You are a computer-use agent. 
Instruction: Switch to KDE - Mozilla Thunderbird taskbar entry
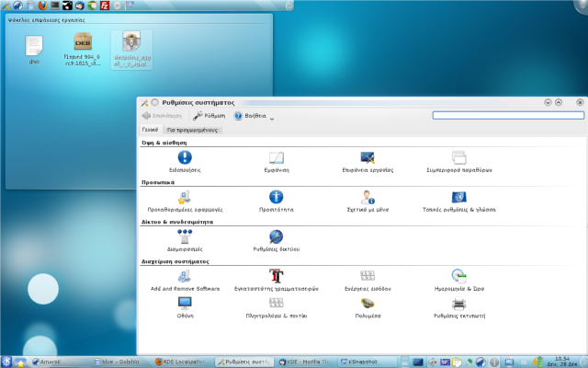coord(306,362)
